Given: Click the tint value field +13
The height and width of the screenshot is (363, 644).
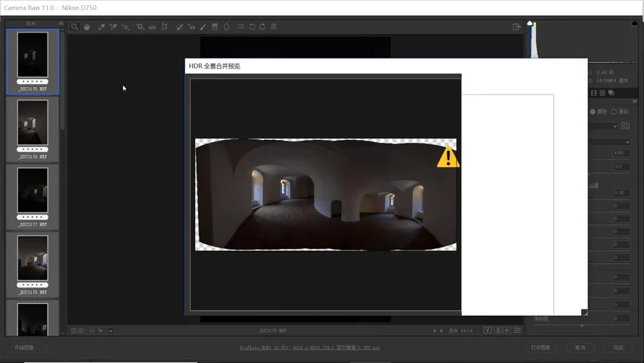Looking at the screenshot, I should click(621, 166).
